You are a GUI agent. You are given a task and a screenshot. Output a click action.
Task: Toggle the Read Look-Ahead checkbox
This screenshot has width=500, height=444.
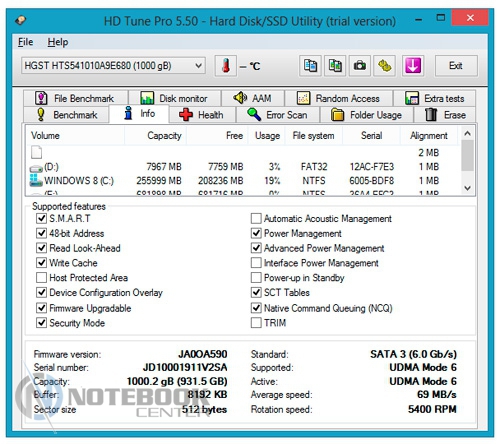[x=41, y=248]
